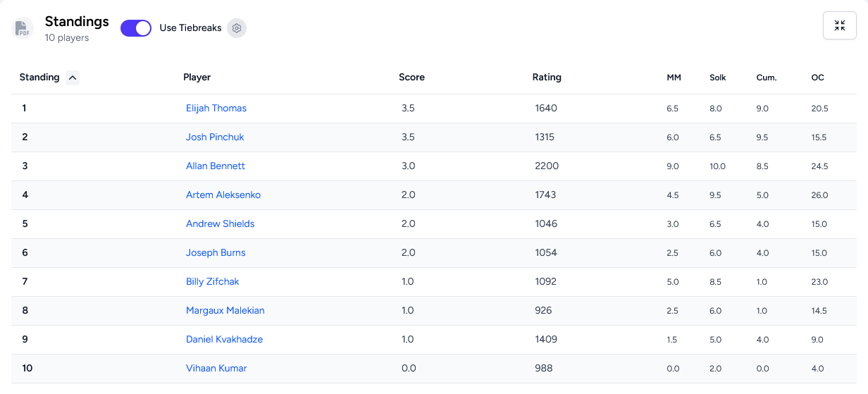View Allan Bennett's player page
Screen dimensions: 868x394
tap(216, 166)
